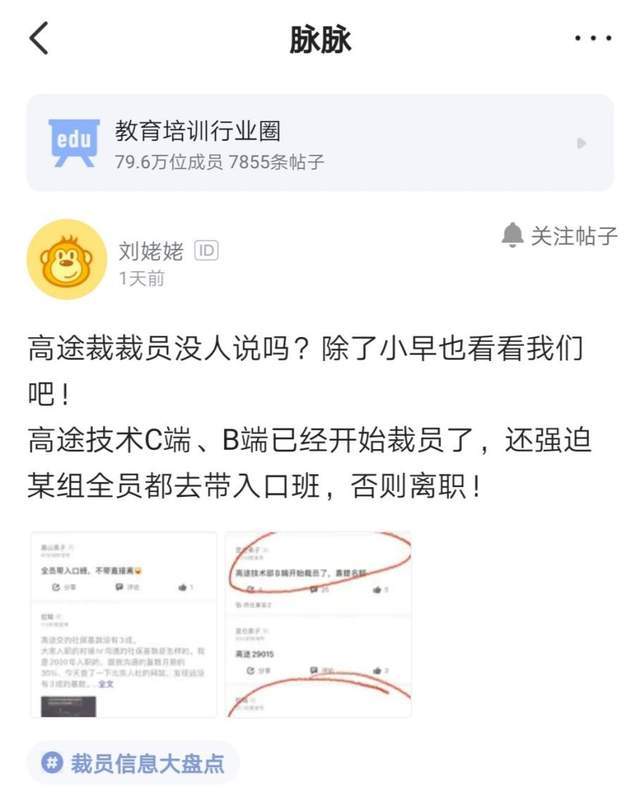Screen dimensions: 640x796
Task: Click the ID badge next to 刘姥姥
Action: click(x=207, y=250)
